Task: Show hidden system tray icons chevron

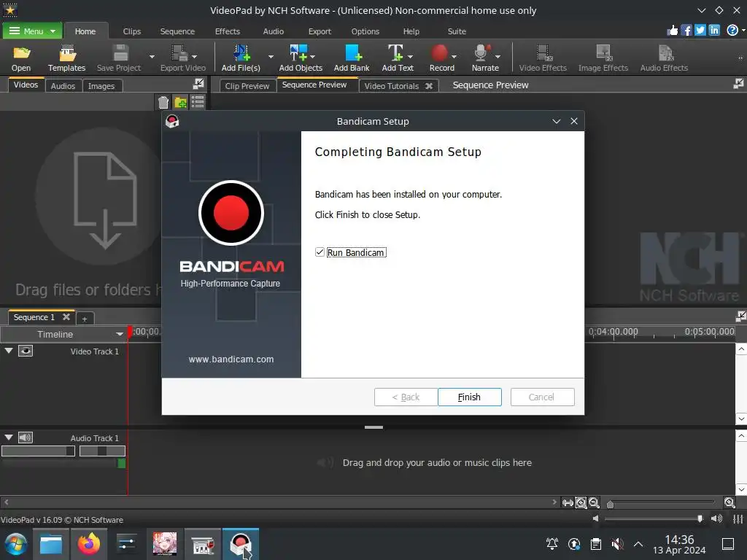Action: (638, 544)
